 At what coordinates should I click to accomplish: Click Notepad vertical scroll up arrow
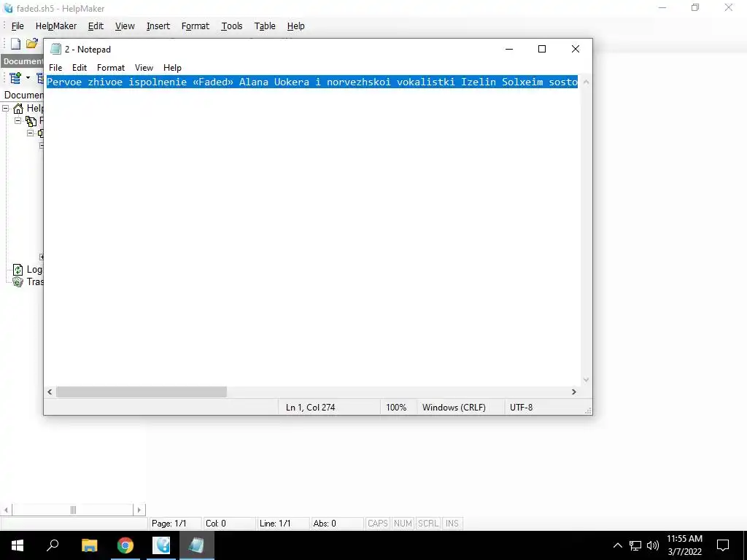pos(586,82)
